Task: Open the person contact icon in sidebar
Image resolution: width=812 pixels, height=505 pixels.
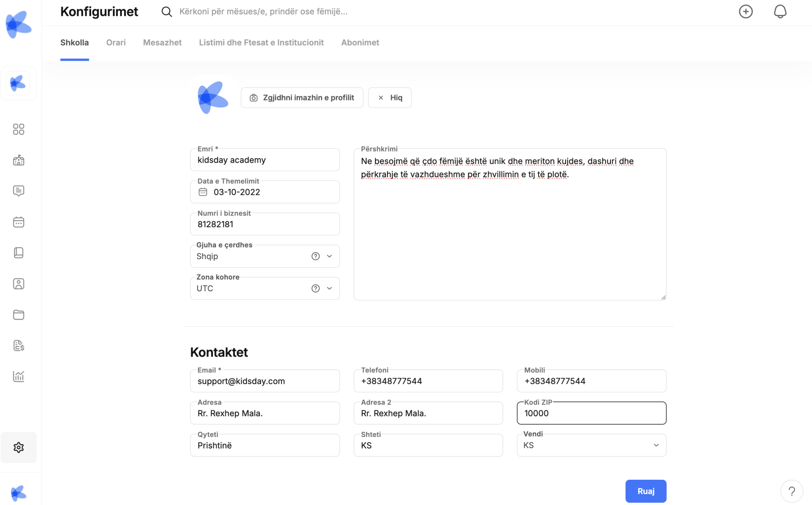Action: pos(18,284)
